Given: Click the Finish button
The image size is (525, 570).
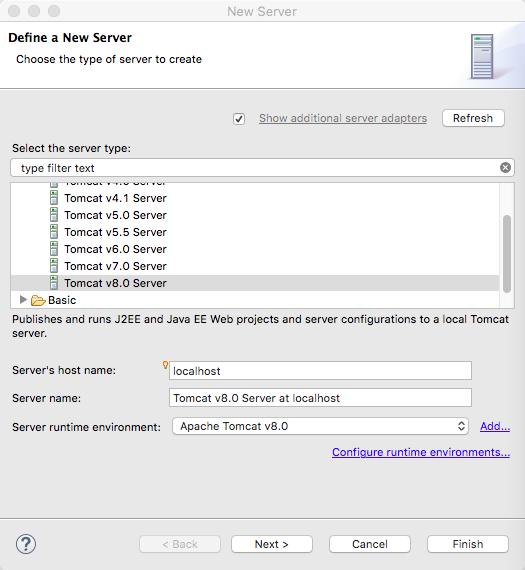Looking at the screenshot, I should click(468, 544).
